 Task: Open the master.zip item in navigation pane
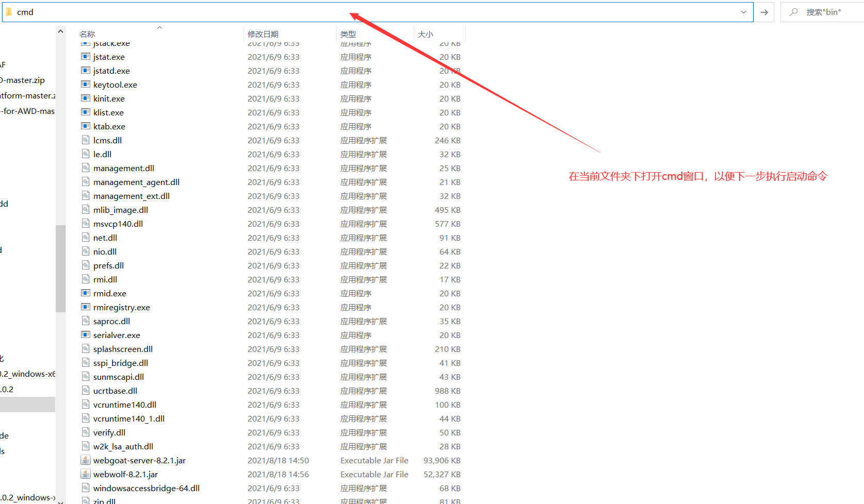click(x=23, y=80)
